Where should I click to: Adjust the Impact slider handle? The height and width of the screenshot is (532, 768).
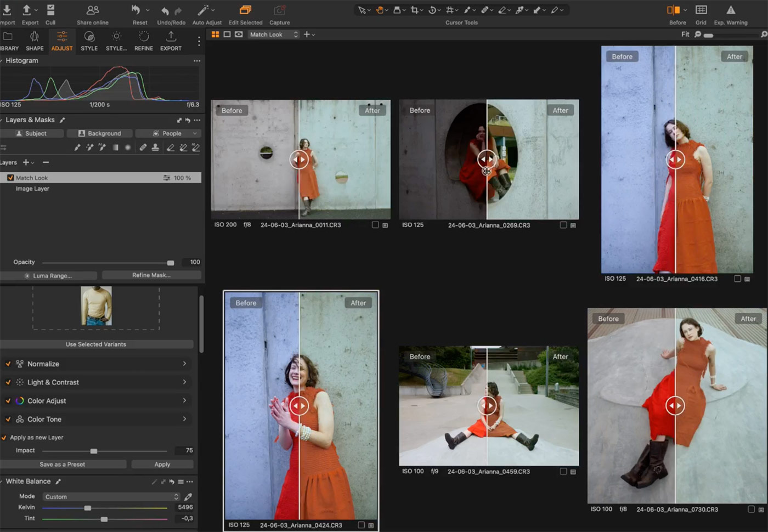coord(94,451)
